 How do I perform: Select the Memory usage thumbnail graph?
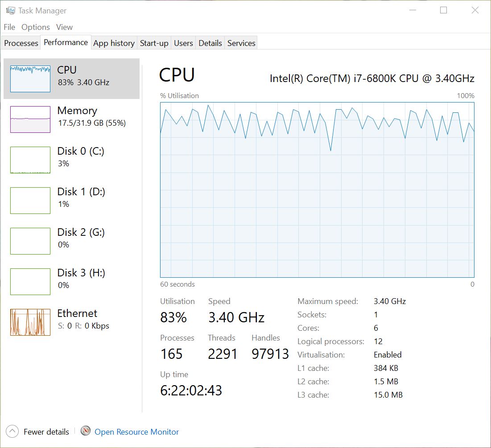click(x=30, y=119)
